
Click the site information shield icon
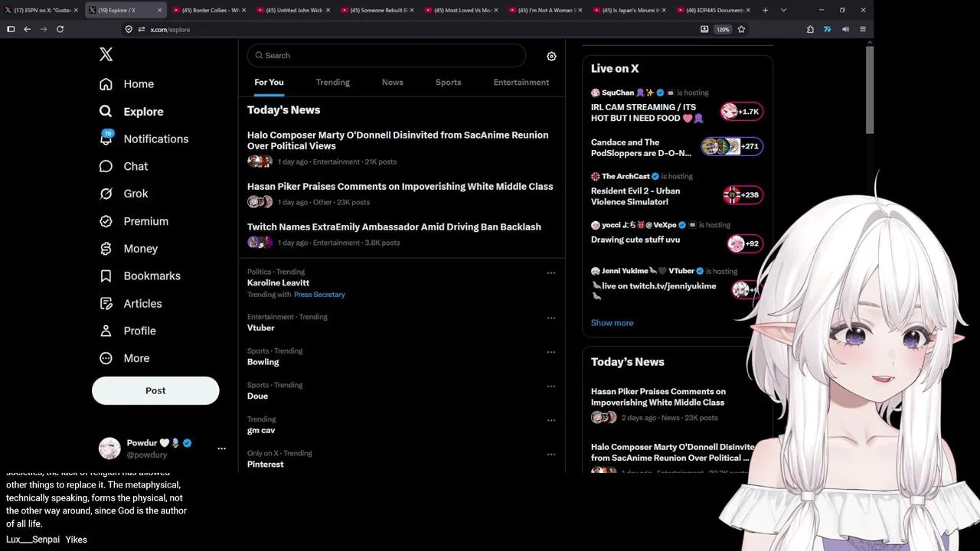coord(129,29)
